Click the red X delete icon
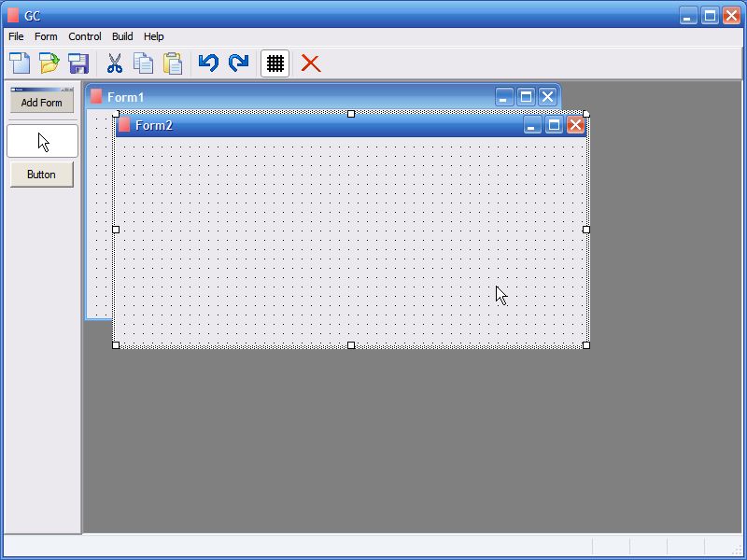747x560 pixels. (x=311, y=63)
